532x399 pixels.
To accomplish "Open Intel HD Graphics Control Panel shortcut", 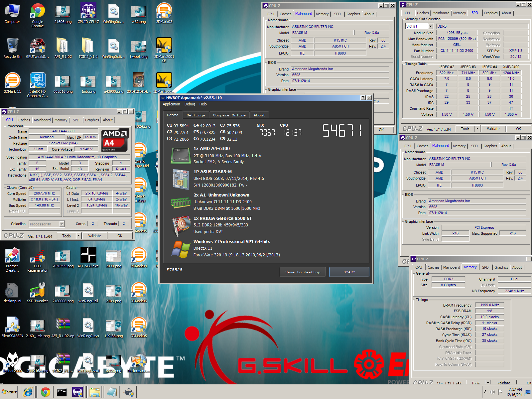I will pyautogui.click(x=38, y=85).
